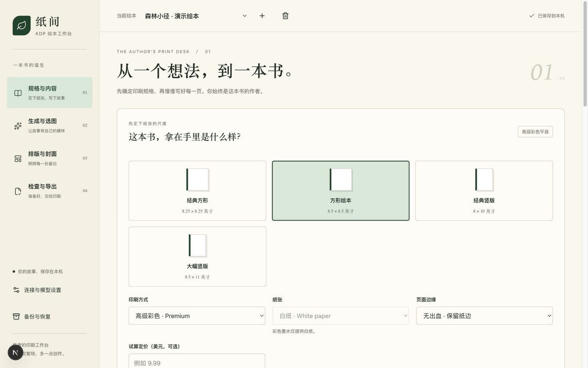
Task: Select the 经典方形 8.25 × 8.25 size
Action: point(198,191)
